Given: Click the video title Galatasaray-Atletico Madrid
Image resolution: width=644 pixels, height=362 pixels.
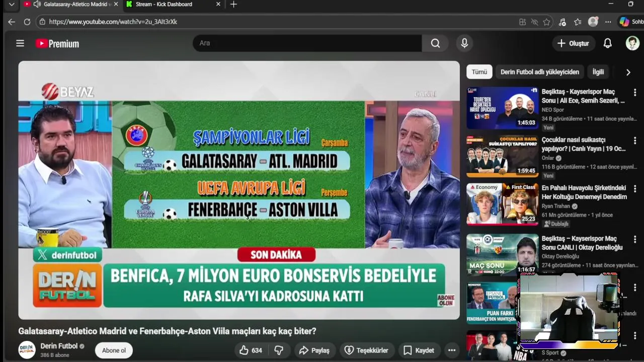Looking at the screenshot, I should [167, 331].
